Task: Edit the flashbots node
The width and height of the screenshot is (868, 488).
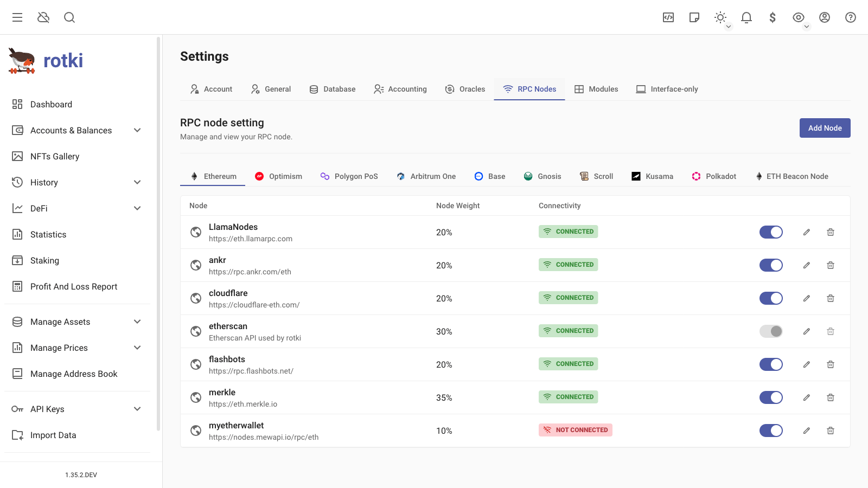Action: click(x=807, y=364)
